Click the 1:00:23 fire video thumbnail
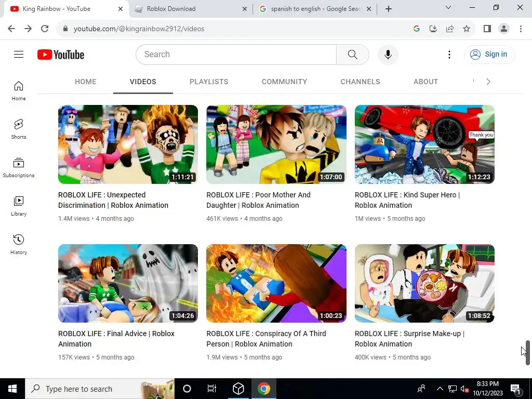The image size is (532, 399). [x=276, y=283]
